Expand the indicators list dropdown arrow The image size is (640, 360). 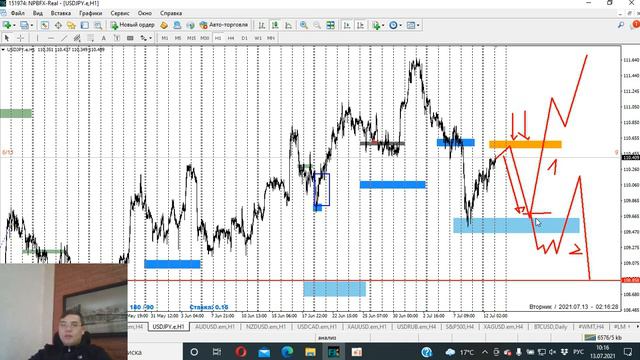[x=383, y=25]
